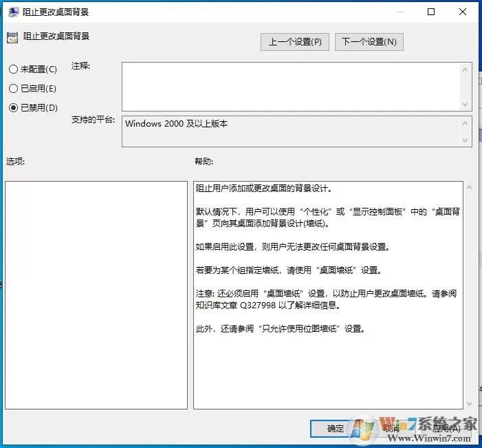Click the title bar policy window icon

pos(13,12)
